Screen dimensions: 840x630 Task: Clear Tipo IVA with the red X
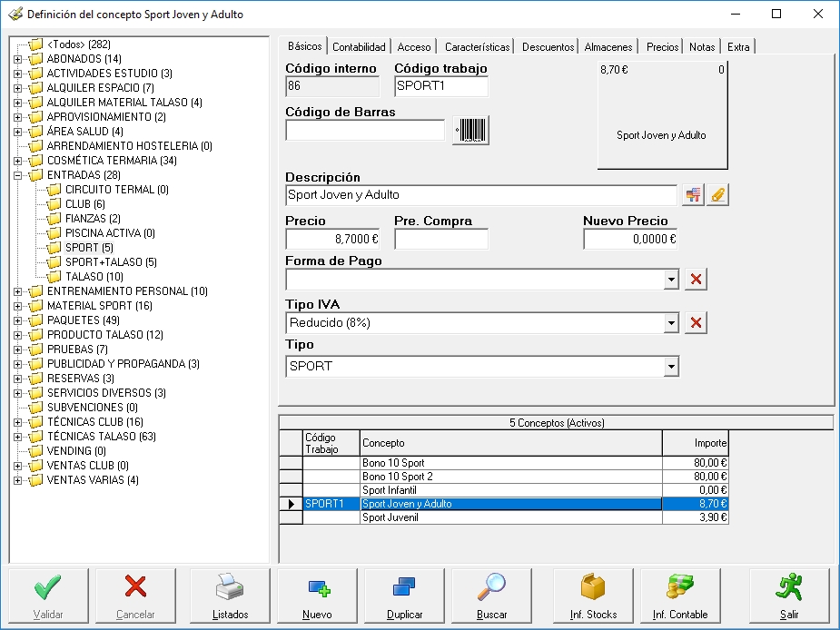(696, 322)
